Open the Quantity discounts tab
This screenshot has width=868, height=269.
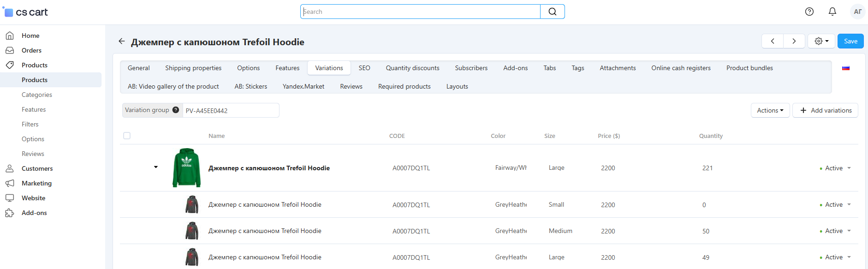[x=413, y=68]
